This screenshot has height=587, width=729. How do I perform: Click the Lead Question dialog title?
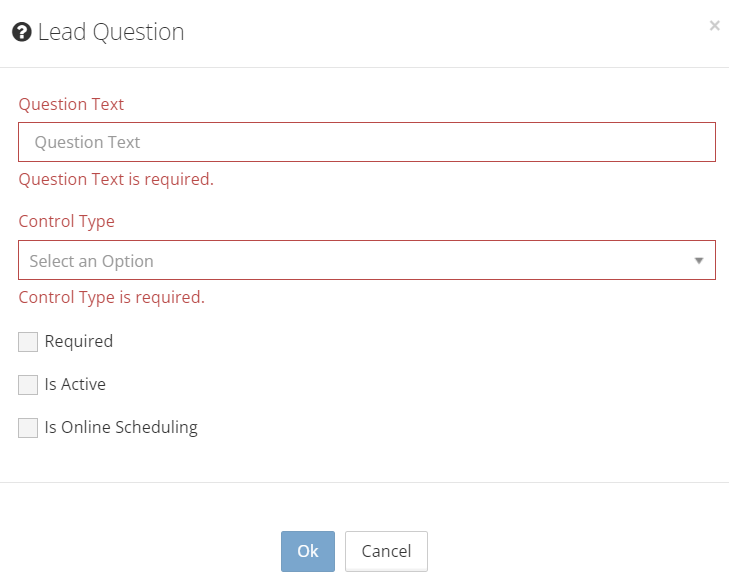[x=111, y=32]
